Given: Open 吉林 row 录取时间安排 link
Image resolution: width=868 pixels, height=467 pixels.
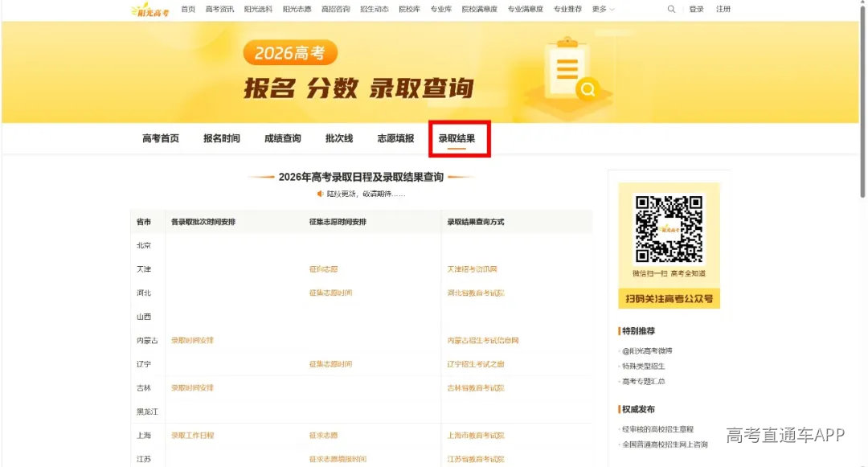Looking at the screenshot, I should (192, 388).
